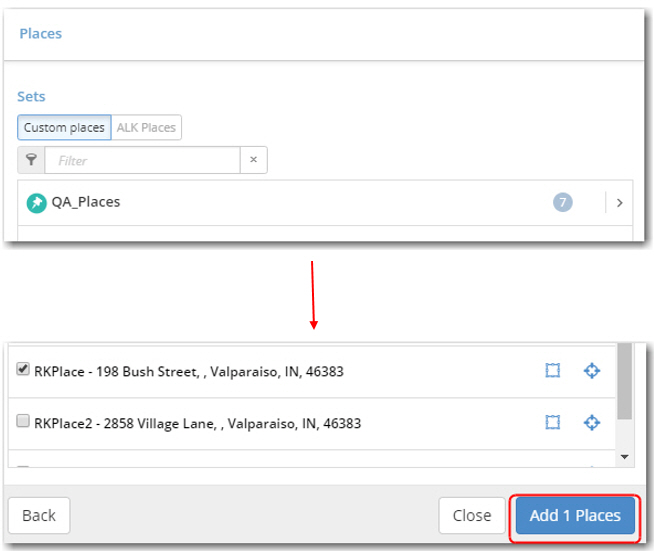
Task: Click the boundary box icon for RKPlace2
Action: (553, 423)
